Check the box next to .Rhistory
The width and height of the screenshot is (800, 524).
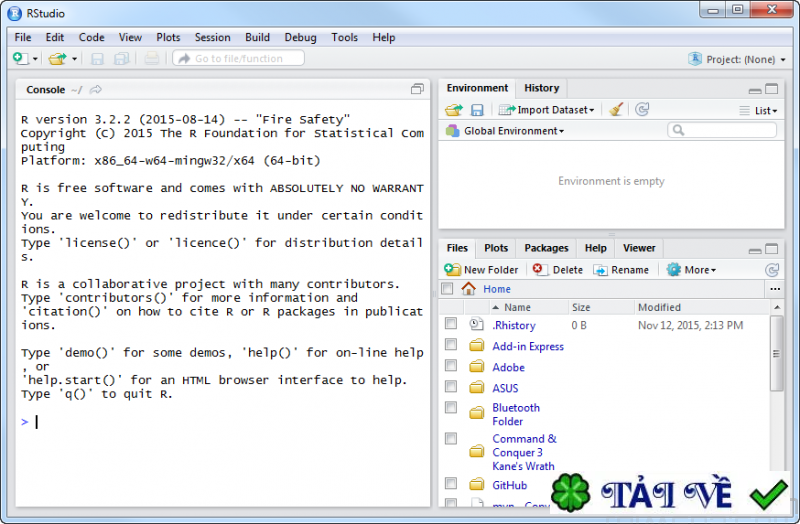451,323
